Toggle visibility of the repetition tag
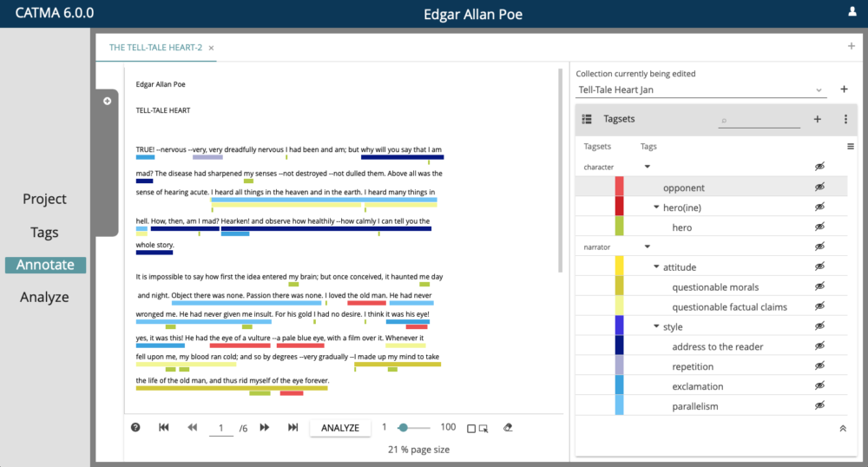The width and height of the screenshot is (868, 467). (819, 367)
